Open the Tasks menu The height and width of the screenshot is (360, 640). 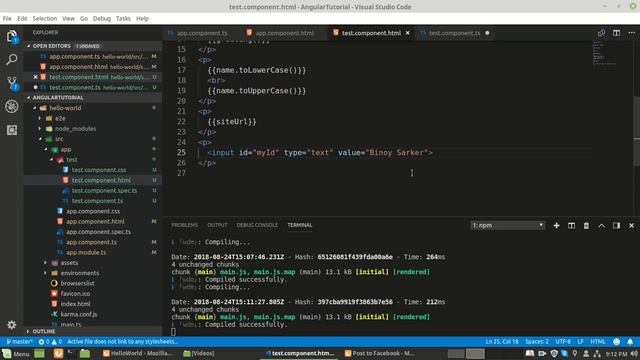pos(123,18)
